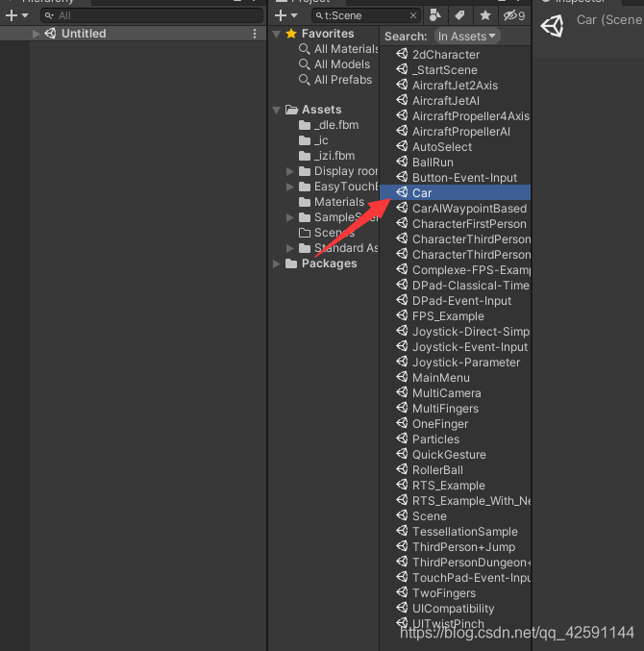The width and height of the screenshot is (644, 651).
Task: Select the All Prefabs favorite search
Action: pyautogui.click(x=335, y=80)
